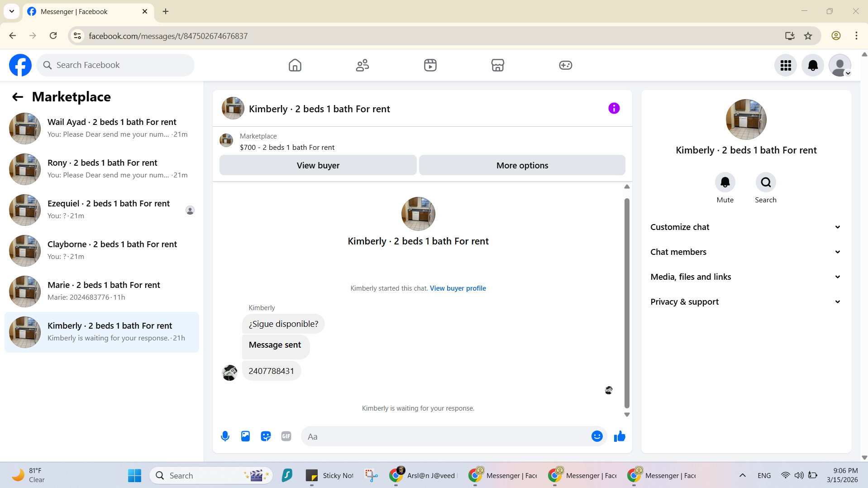Open Kimberly listing thumbnail in right panel
The width and height of the screenshot is (868, 488).
(x=746, y=120)
